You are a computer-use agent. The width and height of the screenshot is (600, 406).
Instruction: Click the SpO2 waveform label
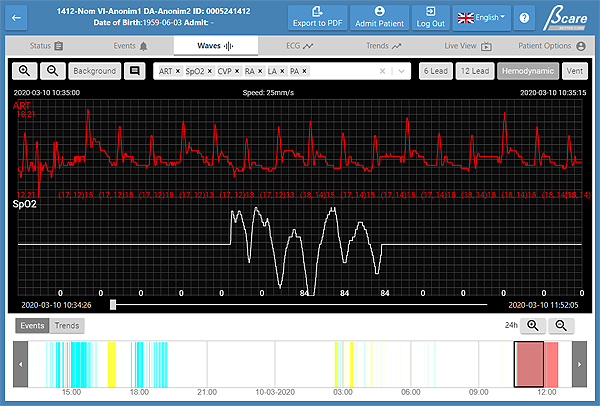click(24, 204)
